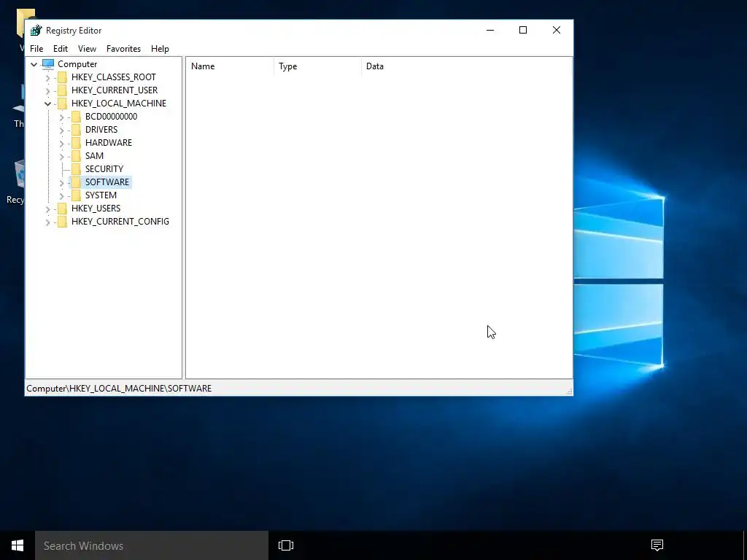
Task: Expand the HKEY_CURRENT_USER node
Action: [47, 90]
